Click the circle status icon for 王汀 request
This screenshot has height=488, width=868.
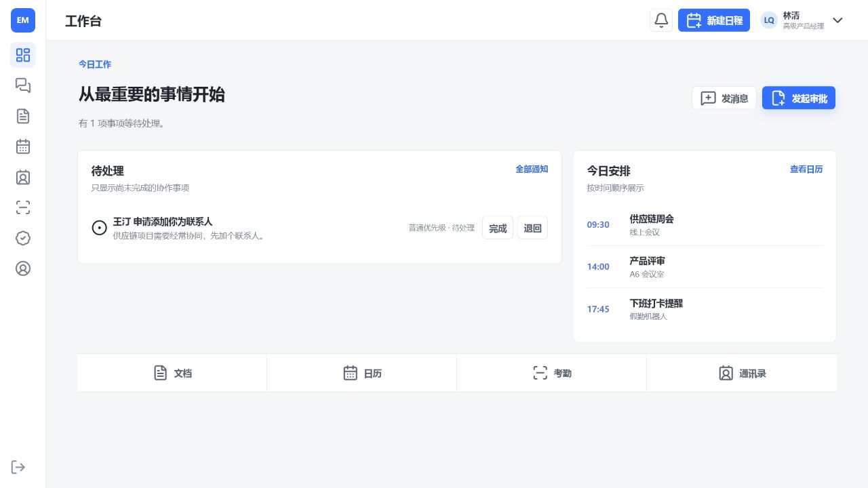coord(99,228)
